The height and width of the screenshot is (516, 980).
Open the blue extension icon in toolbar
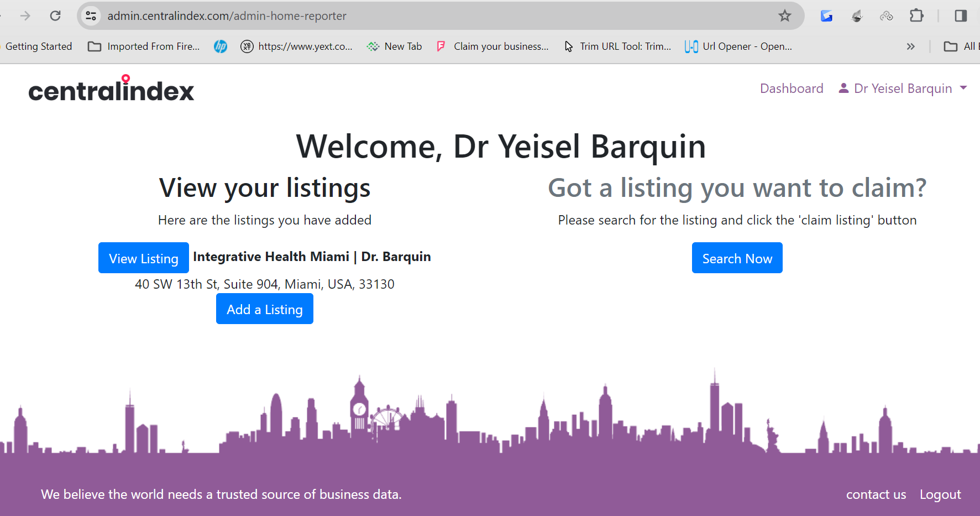(826, 16)
